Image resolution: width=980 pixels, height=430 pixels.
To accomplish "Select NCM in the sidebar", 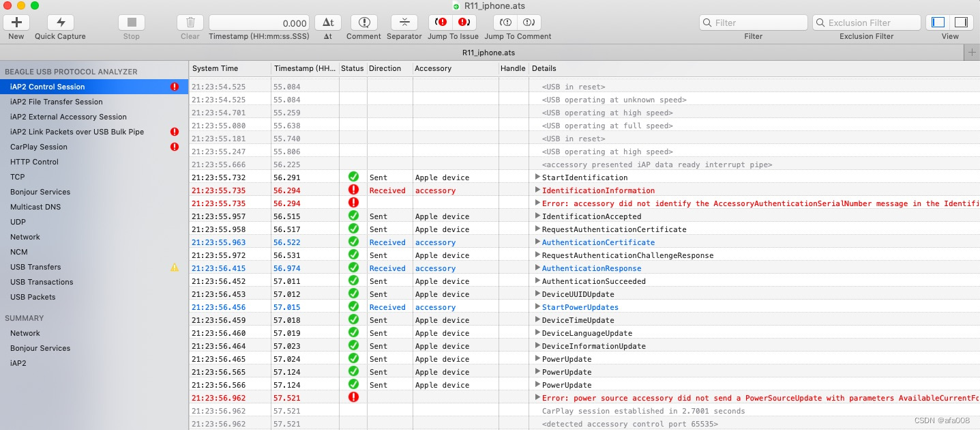I will click(94, 252).
